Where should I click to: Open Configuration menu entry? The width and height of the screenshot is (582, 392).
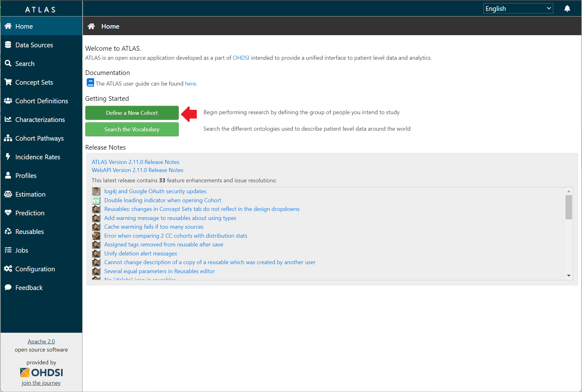coord(41,269)
